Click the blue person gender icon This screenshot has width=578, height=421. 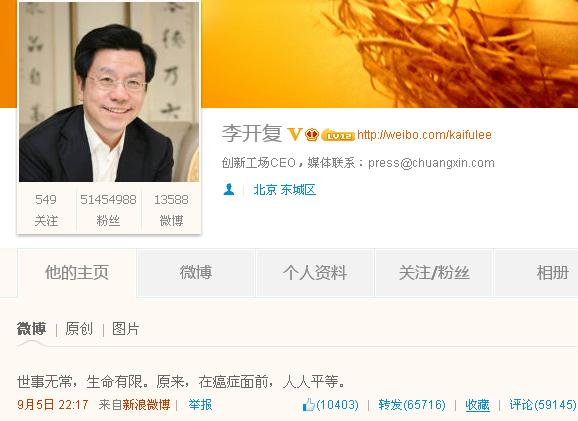tap(229, 189)
